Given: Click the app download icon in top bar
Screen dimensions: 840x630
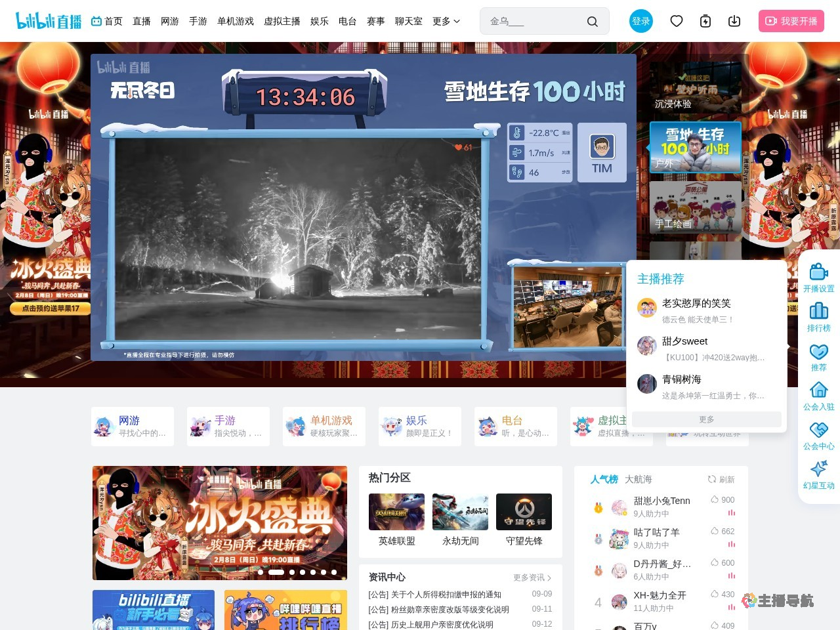Looking at the screenshot, I should pos(734,21).
